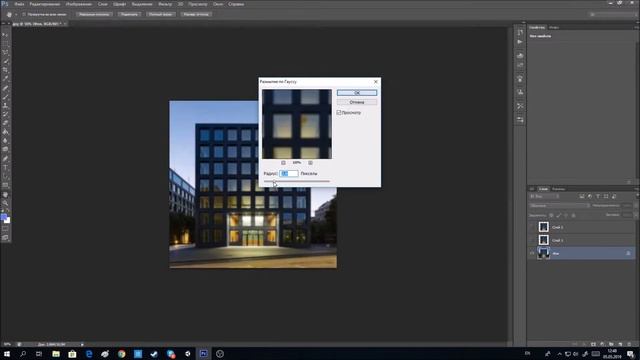Open the Редактирование menu
This screenshot has height=360, width=640.
(x=45, y=4)
